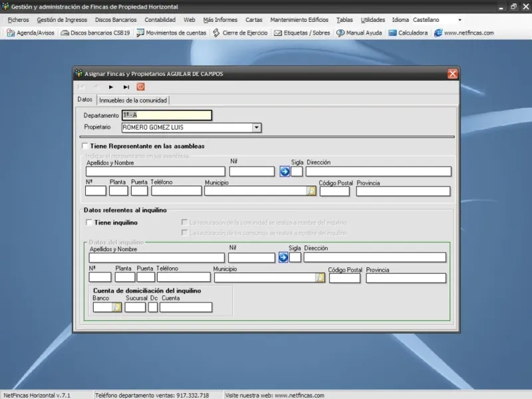This screenshot has width=532, height=399.
Task: Jump to last record button
Action: click(x=126, y=86)
